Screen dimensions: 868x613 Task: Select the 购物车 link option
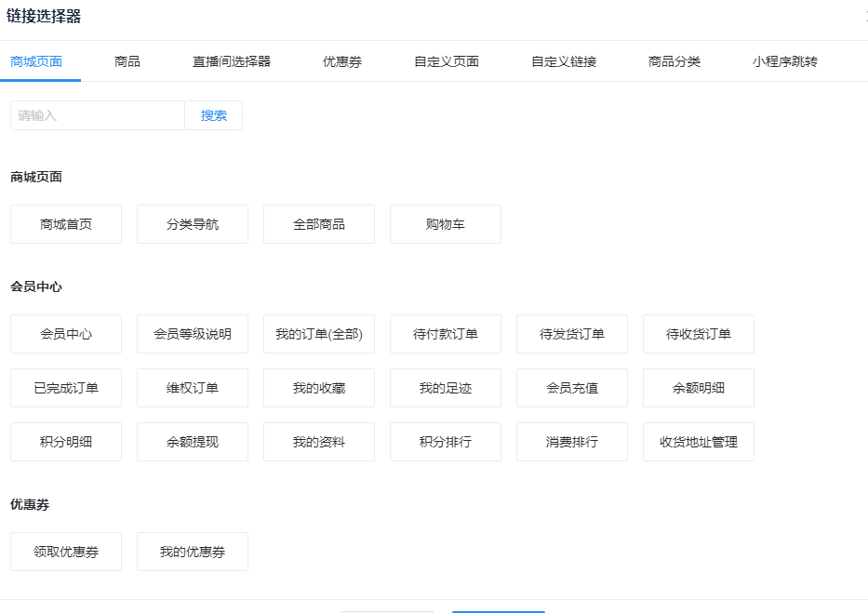click(x=446, y=224)
